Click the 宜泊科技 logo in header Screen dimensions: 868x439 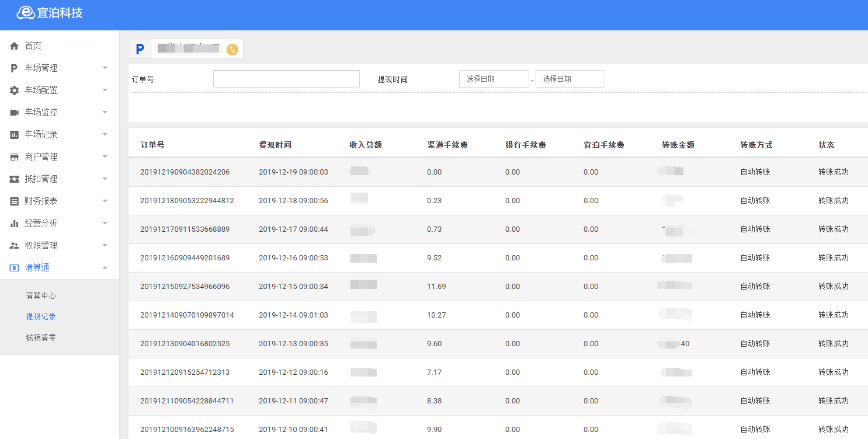(x=50, y=13)
